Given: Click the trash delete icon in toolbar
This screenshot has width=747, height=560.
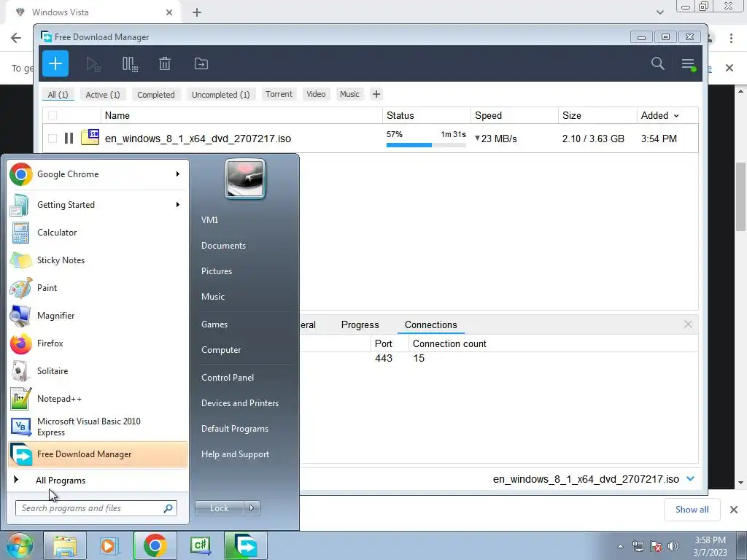Looking at the screenshot, I should point(165,63).
